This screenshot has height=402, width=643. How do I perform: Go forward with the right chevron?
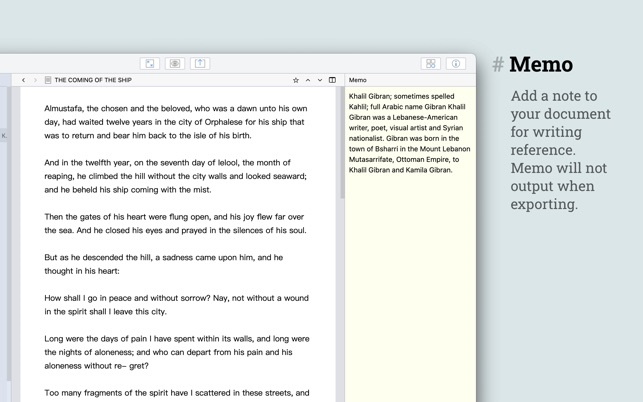(35, 80)
